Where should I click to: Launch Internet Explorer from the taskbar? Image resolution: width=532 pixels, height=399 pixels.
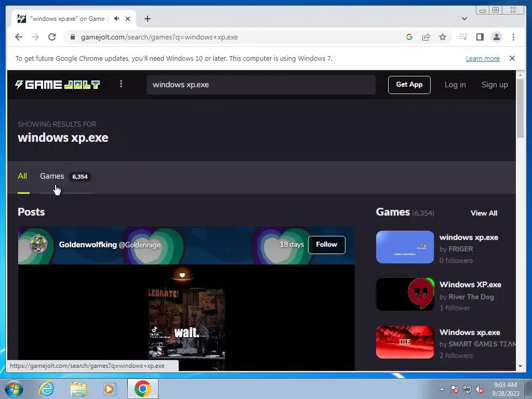pyautogui.click(x=46, y=389)
